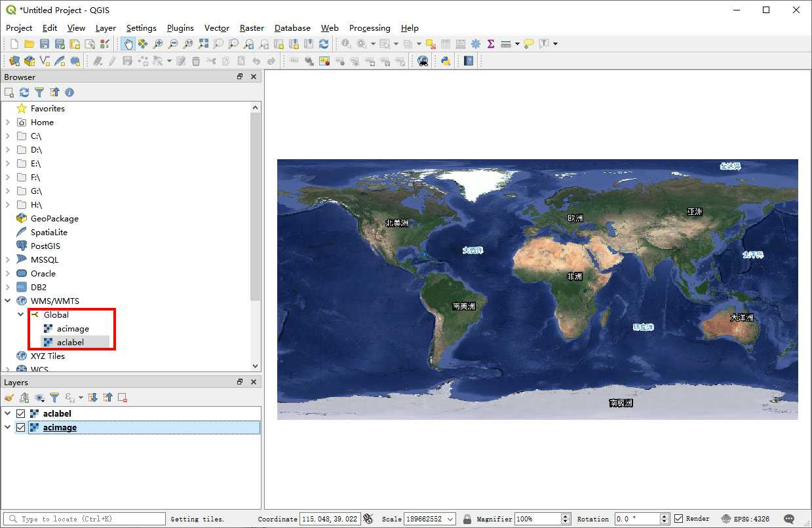Open the Project menu

coord(19,28)
